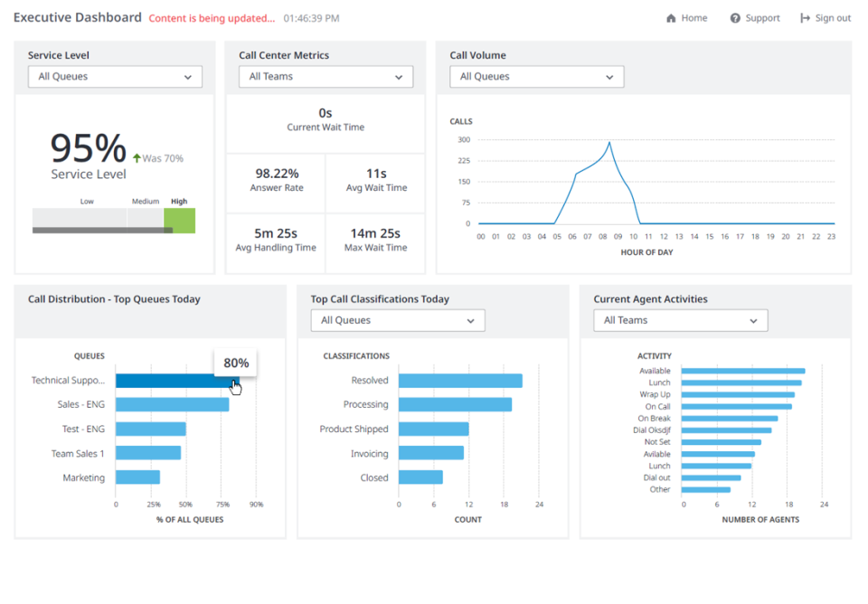
Task: Click the peak of the Call Volume chart
Action: click(x=609, y=142)
